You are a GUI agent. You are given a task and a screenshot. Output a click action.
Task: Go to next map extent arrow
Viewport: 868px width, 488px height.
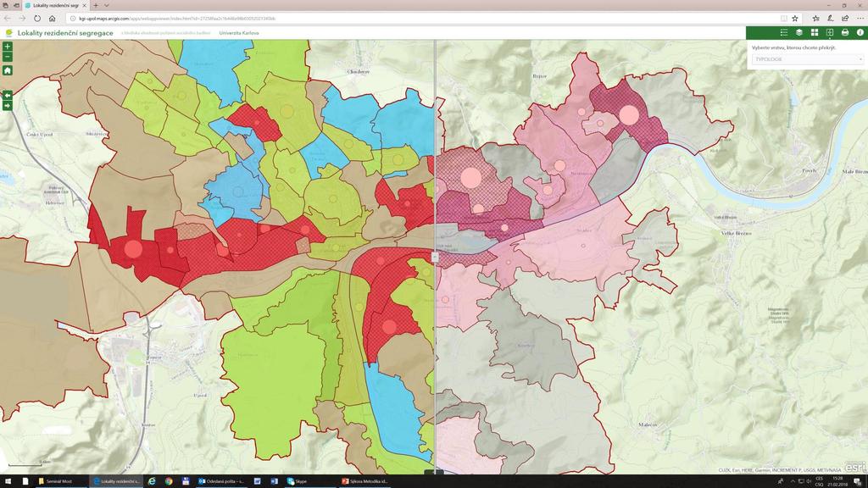click(7, 105)
